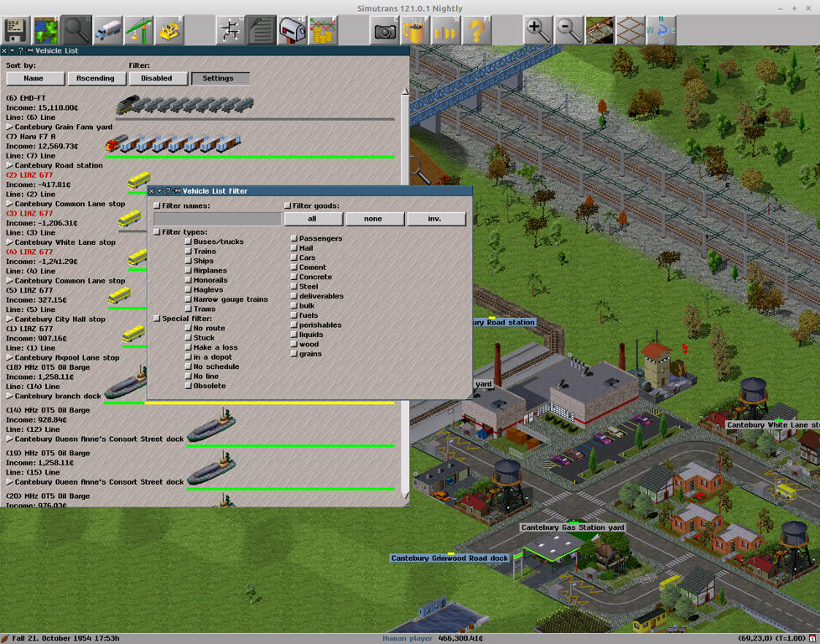Take a screenshot with the camera icon
Image resolution: width=820 pixels, height=644 pixels.
384,31
